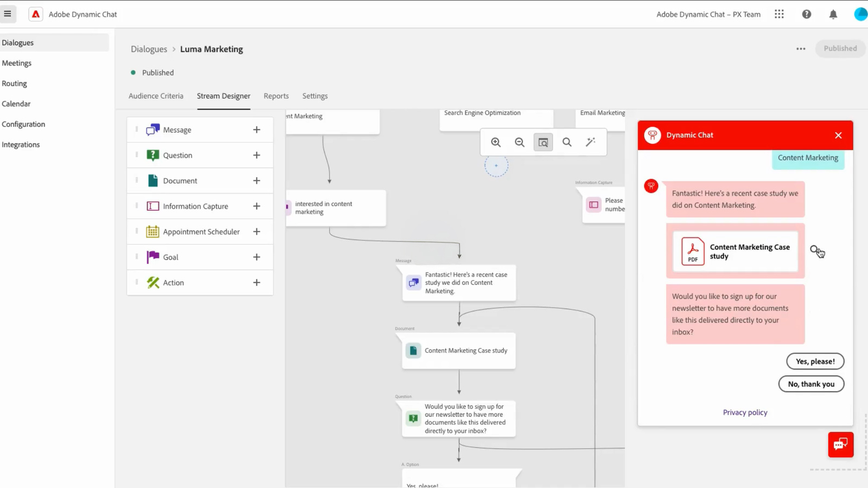Add an Appointment Scheduler using its plus button
The height and width of the screenshot is (488, 868).
coord(257,232)
